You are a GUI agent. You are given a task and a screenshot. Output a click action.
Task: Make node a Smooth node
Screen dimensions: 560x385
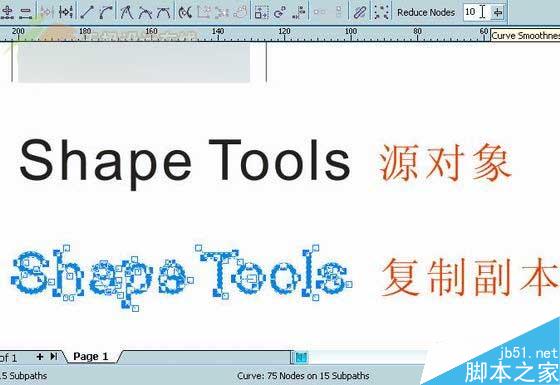click(145, 12)
